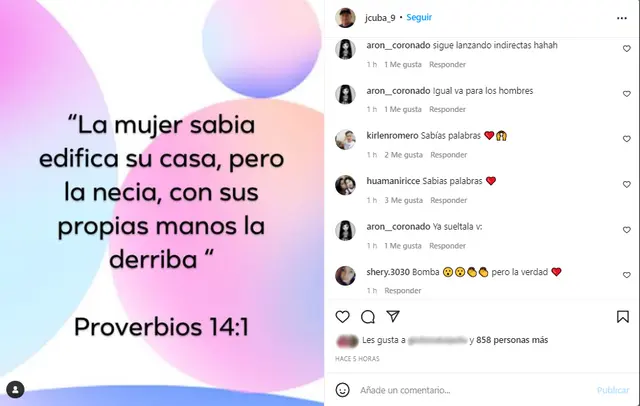Click the 'Añade un comentario' field
The image size is (640, 406).
coord(473,390)
